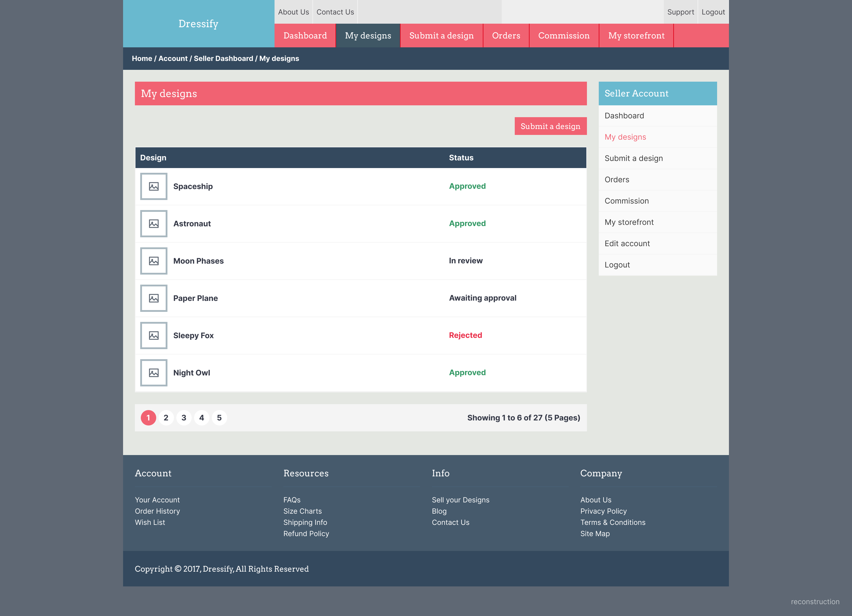852x616 pixels.
Task: Switch to the Dashboard nav tab
Action: [305, 36]
